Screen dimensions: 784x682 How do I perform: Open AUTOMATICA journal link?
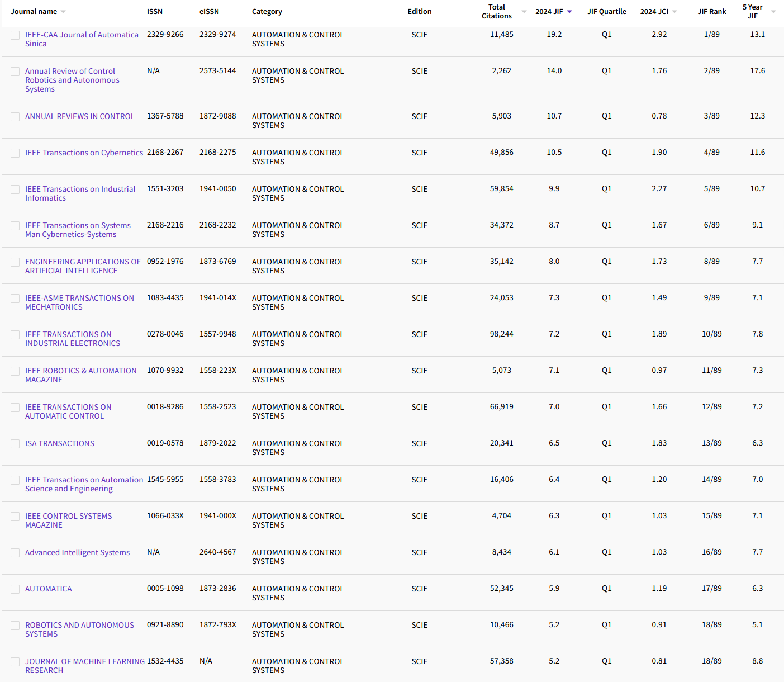(x=49, y=589)
